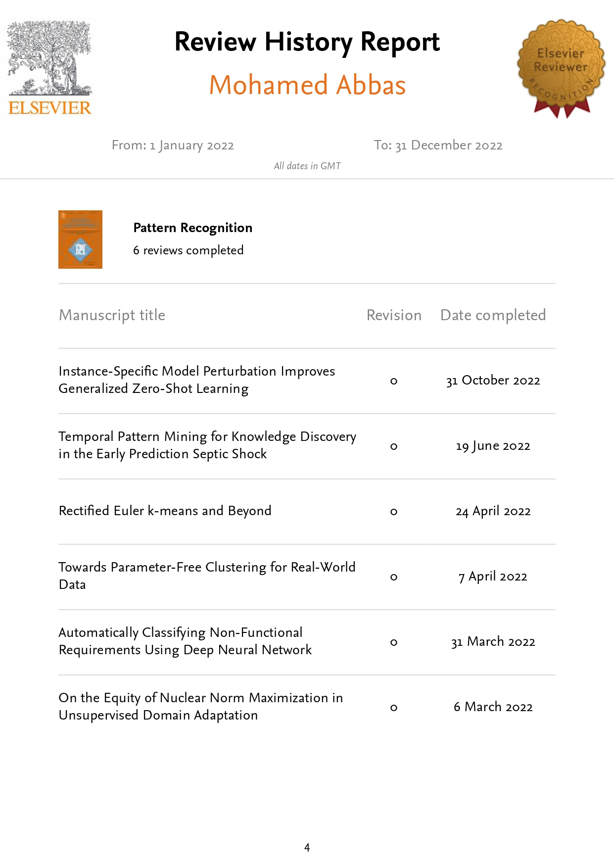Click the reviewer name Mohamed Abbas
Image resolution: width=614 pixels, height=868 pixels.
click(307, 85)
